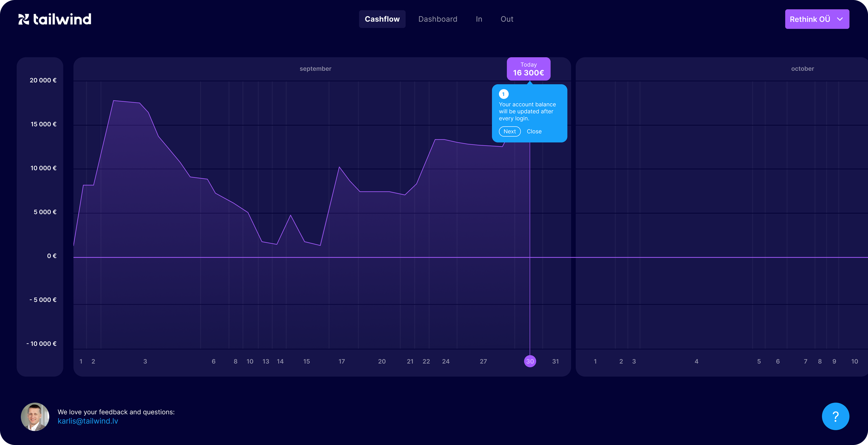Select day 27 on September axis
The image size is (868, 445).
[x=483, y=361]
